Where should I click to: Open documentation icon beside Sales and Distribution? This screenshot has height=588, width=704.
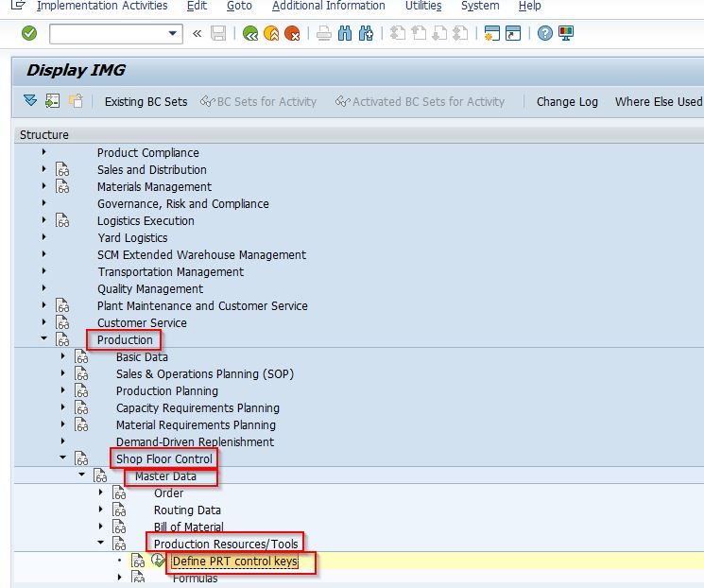[x=62, y=170]
